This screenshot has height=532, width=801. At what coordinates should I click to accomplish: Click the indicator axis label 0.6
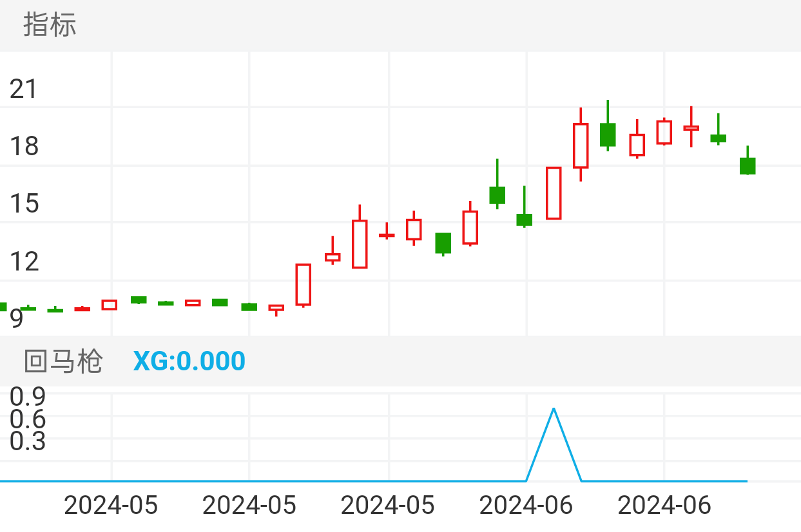pyautogui.click(x=28, y=419)
